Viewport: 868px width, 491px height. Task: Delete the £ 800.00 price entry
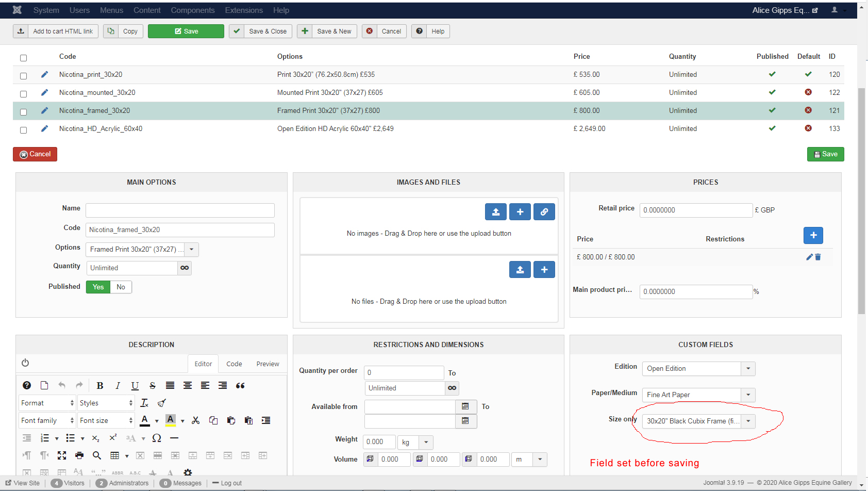pos(818,257)
